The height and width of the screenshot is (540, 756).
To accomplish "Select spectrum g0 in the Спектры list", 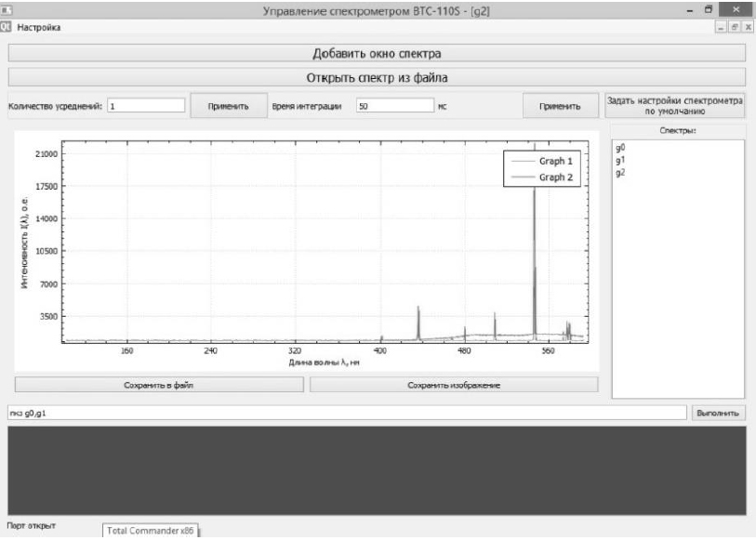I will coord(620,148).
